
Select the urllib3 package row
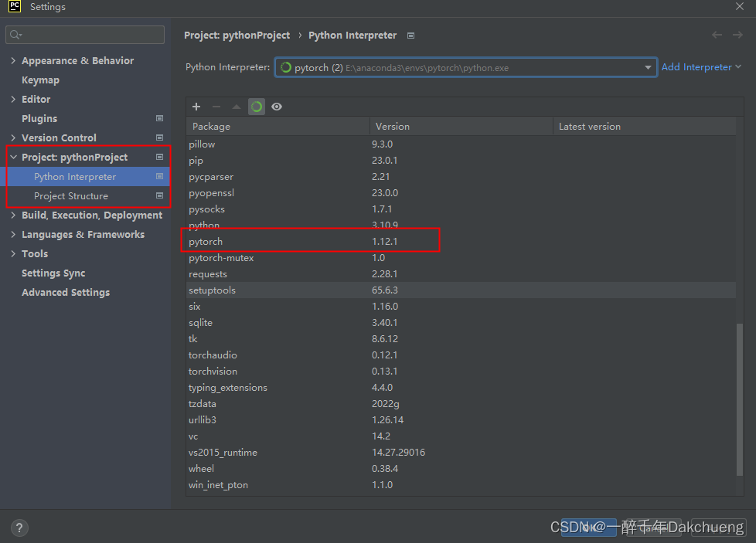[461, 419]
